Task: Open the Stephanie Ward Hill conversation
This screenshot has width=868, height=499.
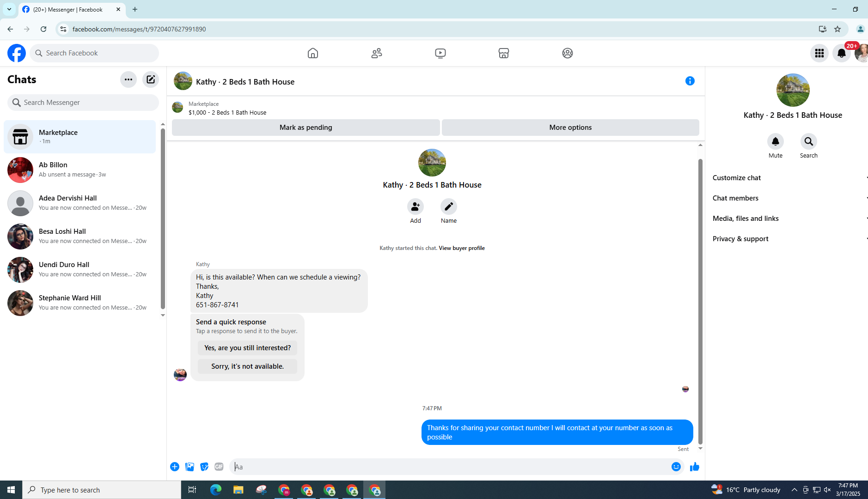Action: click(80, 303)
